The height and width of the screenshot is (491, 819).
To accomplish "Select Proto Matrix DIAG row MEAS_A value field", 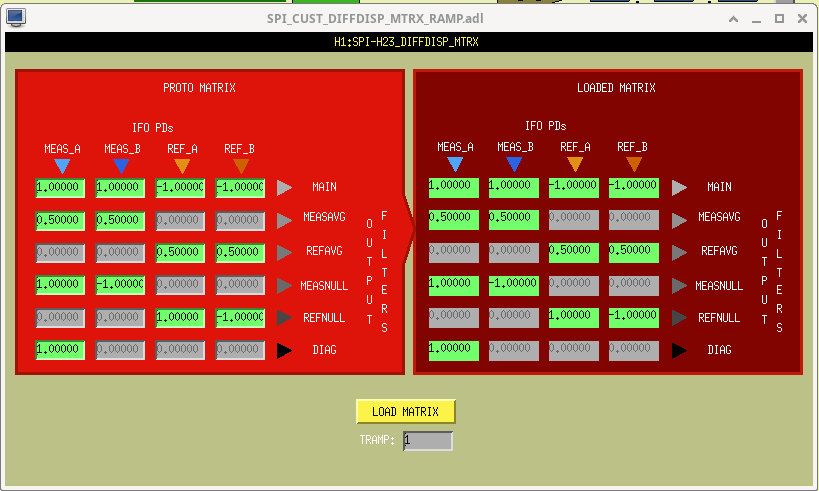I will (60, 350).
